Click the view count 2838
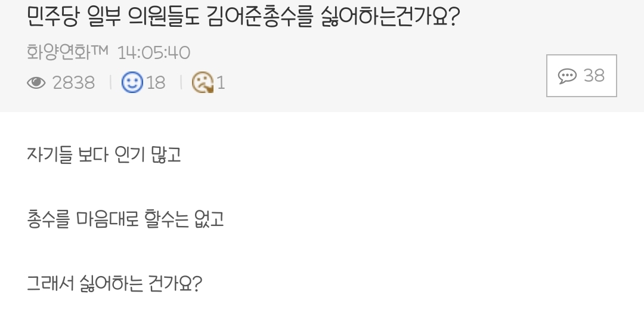Viewport: 644px width, 316px height. point(73,83)
